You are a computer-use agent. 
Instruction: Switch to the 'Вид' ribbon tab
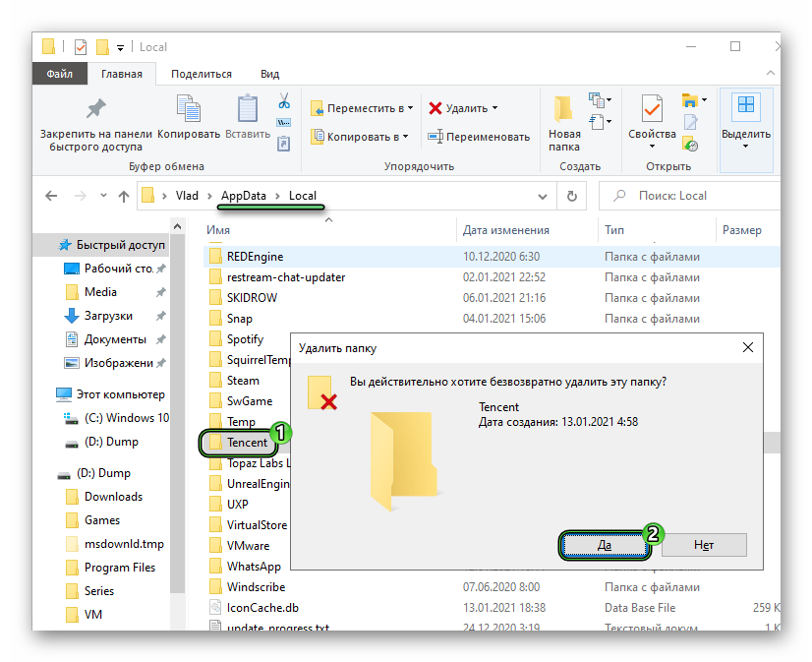(x=269, y=74)
